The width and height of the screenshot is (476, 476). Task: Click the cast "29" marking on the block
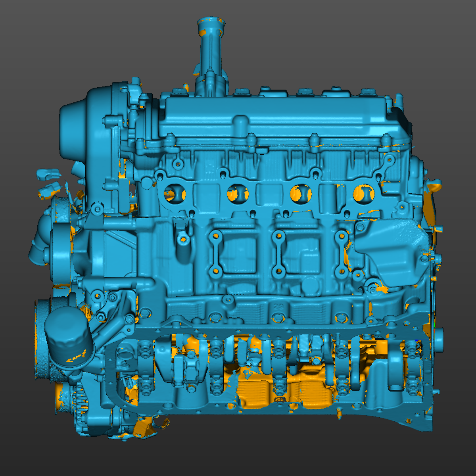pyautogui.click(x=278, y=307)
